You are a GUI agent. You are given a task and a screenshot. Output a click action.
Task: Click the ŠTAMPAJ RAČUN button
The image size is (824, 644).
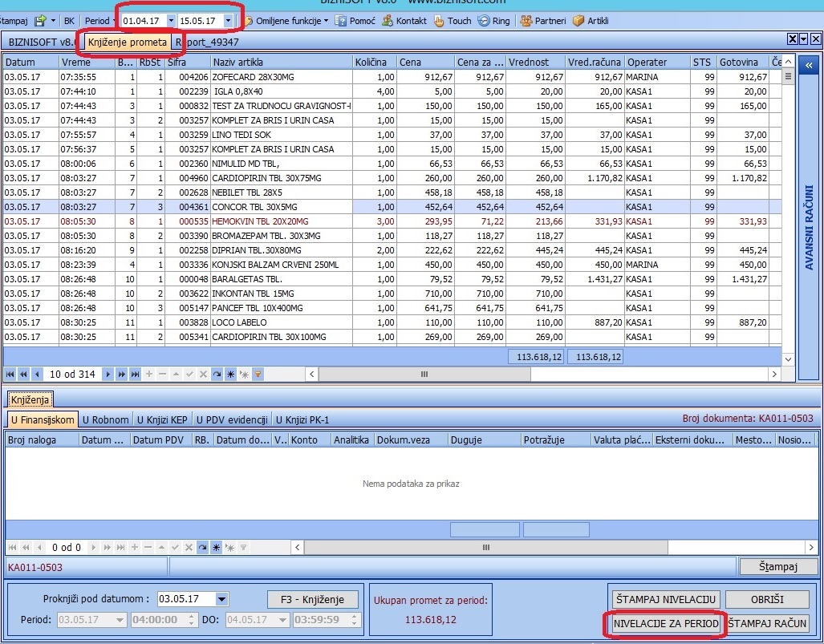coord(767,623)
